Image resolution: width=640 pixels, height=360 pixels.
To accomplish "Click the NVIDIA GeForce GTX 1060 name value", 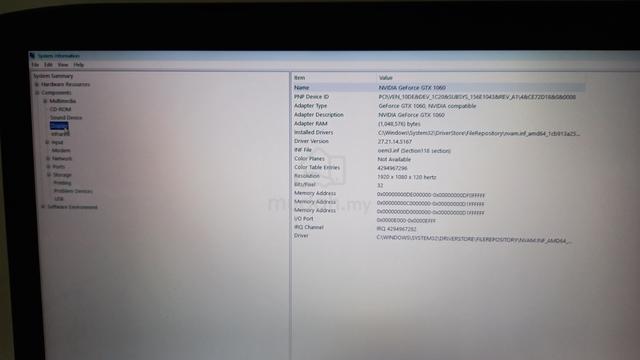I will tap(412, 88).
